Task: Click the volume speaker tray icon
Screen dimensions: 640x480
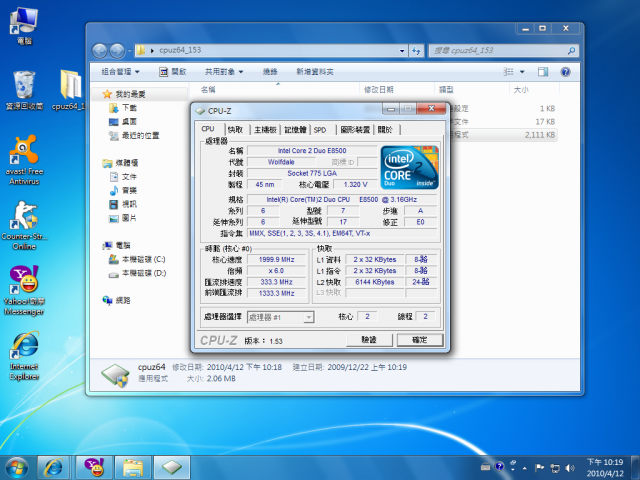Action: click(569, 468)
